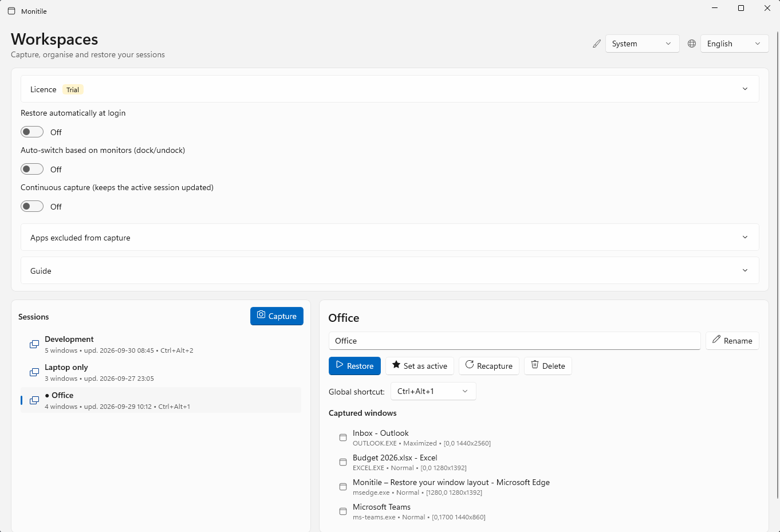Capture a new session
Image resolution: width=780 pixels, height=532 pixels.
(277, 316)
